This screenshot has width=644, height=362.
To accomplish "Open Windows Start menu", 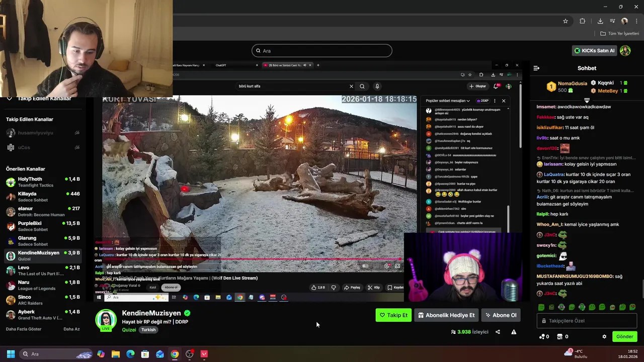I will 11,354.
